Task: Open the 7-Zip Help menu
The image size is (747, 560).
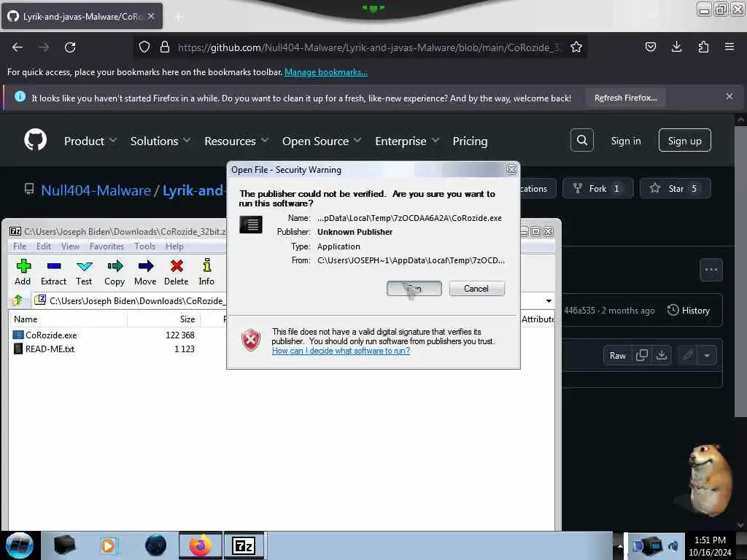Action: pyautogui.click(x=174, y=246)
